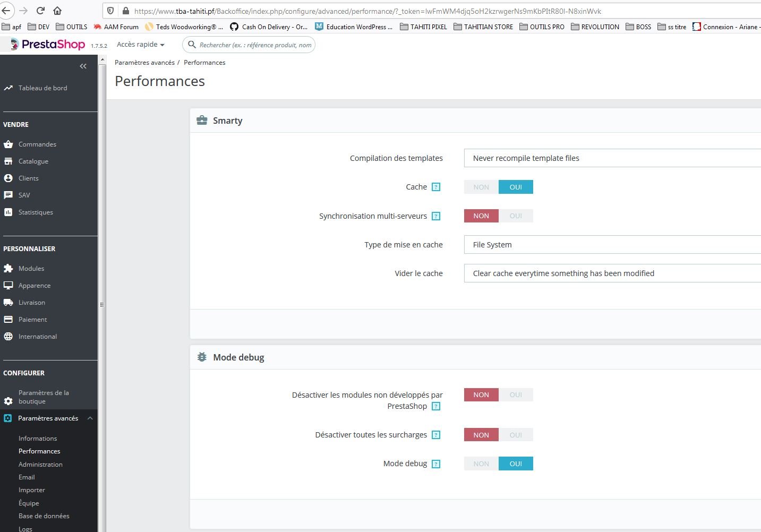Image resolution: width=761 pixels, height=532 pixels.
Task: Click the Catalogue store icon
Action: click(8, 161)
